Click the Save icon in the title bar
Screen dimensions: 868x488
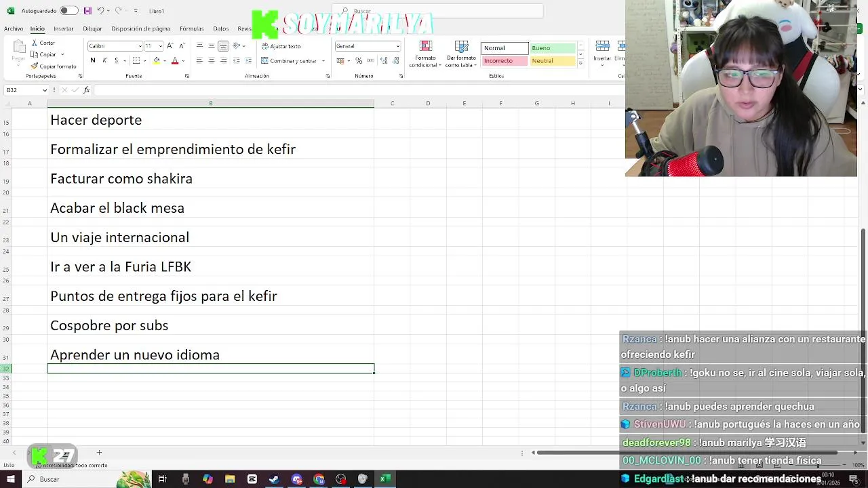click(x=87, y=11)
